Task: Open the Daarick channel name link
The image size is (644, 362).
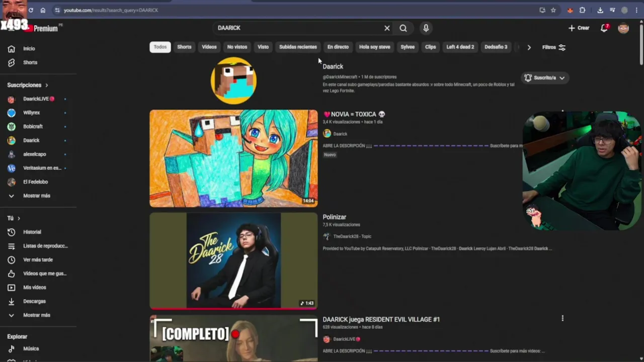Action: click(x=333, y=66)
